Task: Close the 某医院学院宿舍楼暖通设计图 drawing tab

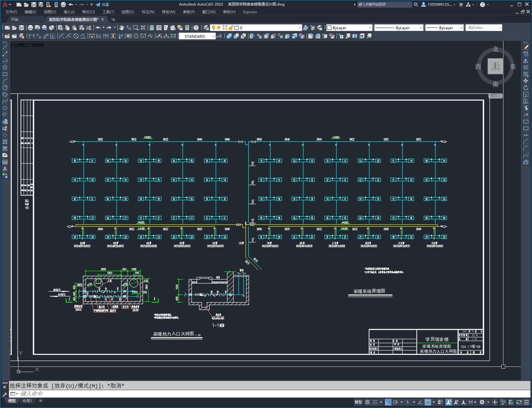Action: pos(103,20)
